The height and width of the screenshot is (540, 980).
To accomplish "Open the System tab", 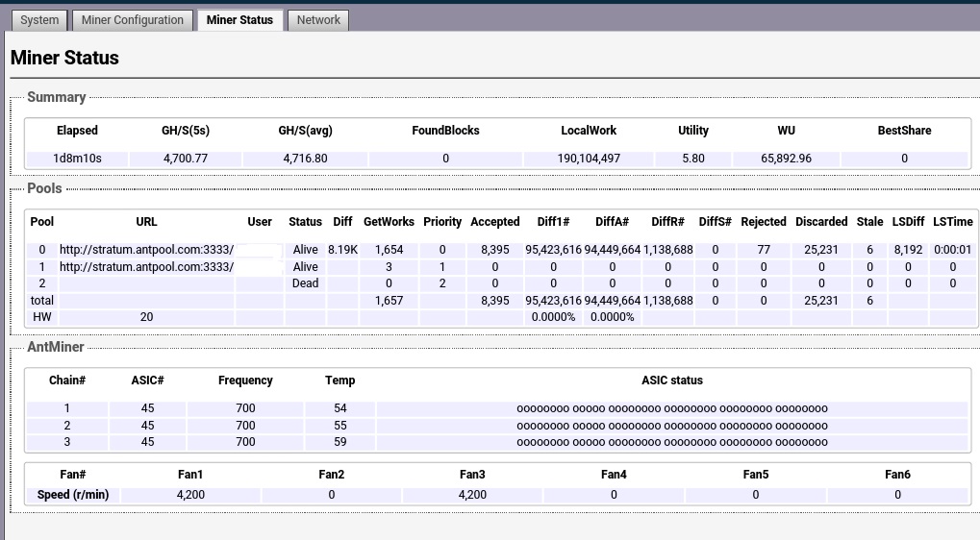I will (x=39, y=20).
